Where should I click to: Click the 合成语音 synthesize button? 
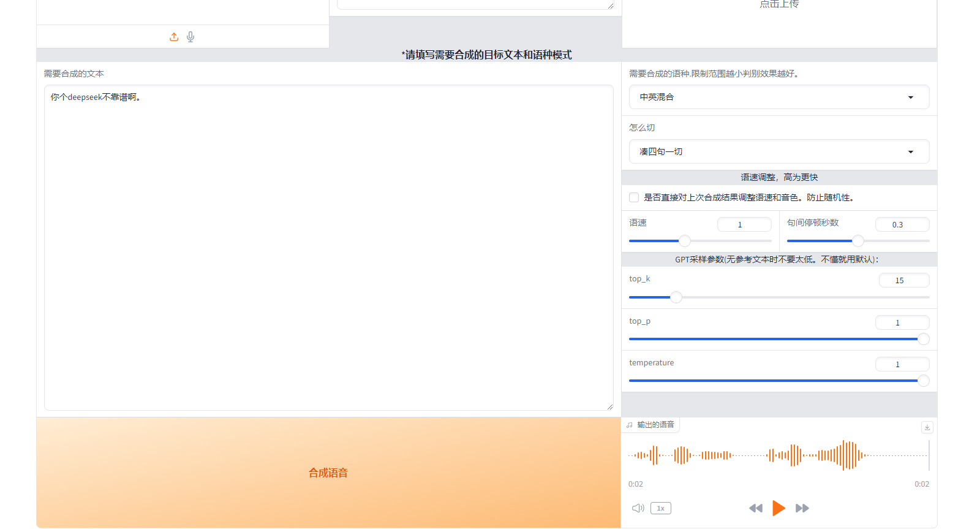click(x=328, y=473)
